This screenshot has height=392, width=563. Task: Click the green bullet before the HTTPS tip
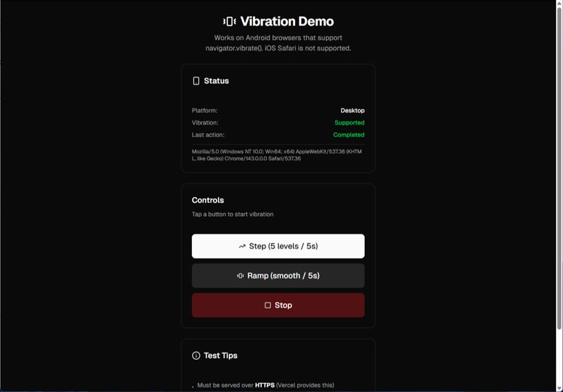click(191, 386)
